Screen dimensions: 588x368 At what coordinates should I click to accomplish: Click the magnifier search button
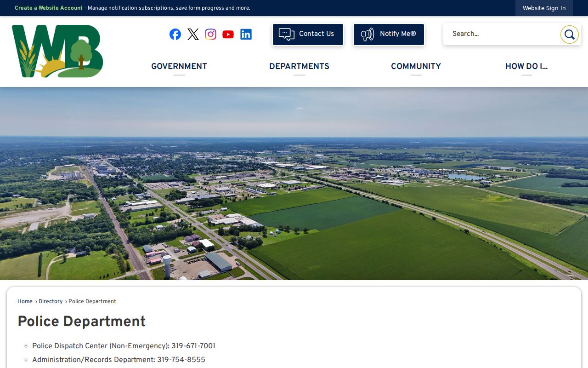pos(569,34)
